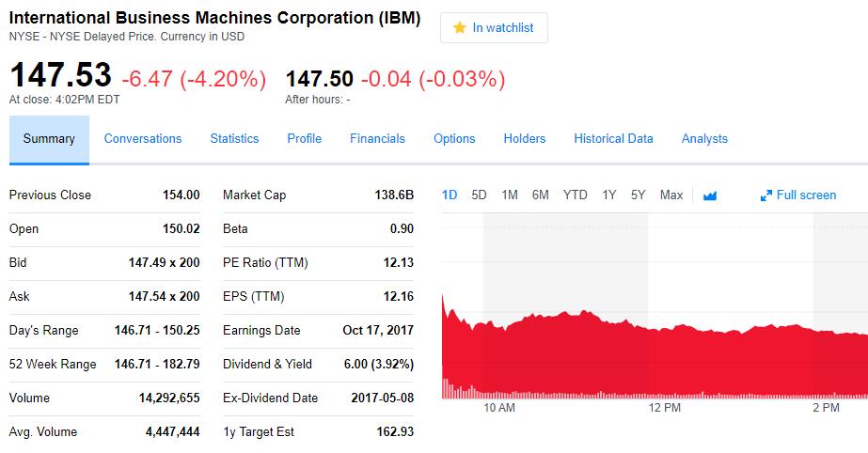Image resolution: width=868 pixels, height=453 pixels.
Task: Go to the Financials tab
Action: click(x=377, y=139)
